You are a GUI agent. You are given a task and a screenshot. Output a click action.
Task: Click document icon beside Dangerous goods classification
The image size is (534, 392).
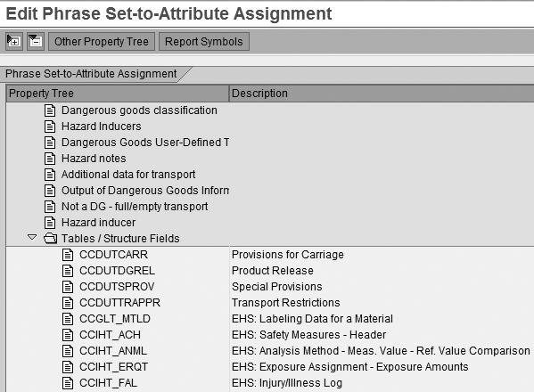(x=50, y=110)
